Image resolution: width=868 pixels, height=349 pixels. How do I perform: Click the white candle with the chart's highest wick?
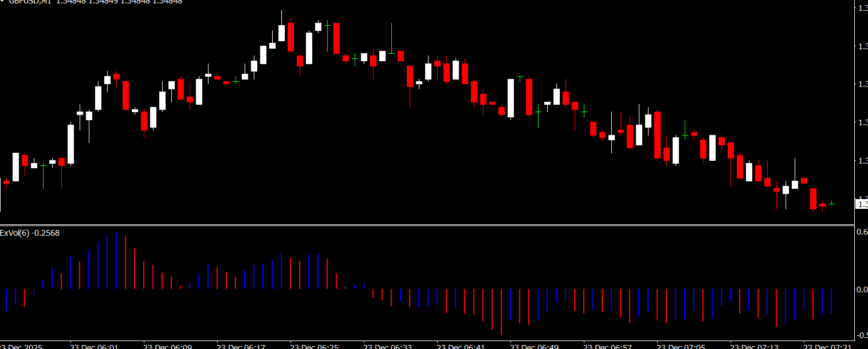pyautogui.click(x=281, y=33)
